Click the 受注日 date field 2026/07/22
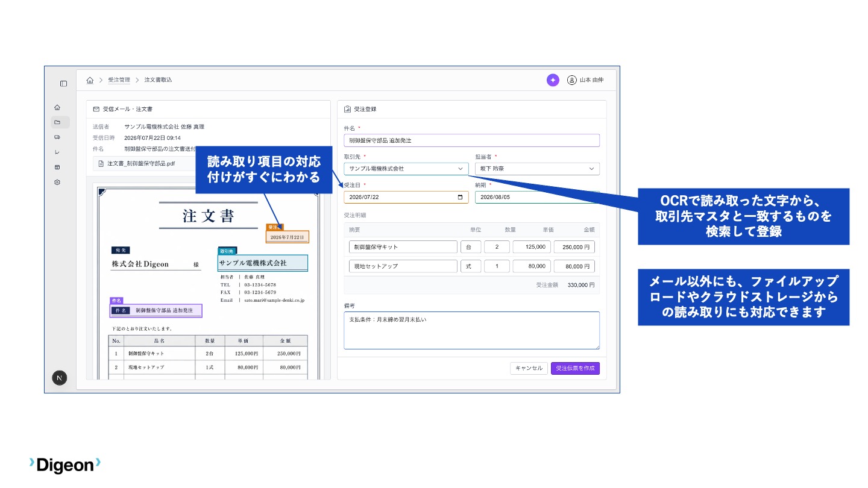 (x=406, y=197)
